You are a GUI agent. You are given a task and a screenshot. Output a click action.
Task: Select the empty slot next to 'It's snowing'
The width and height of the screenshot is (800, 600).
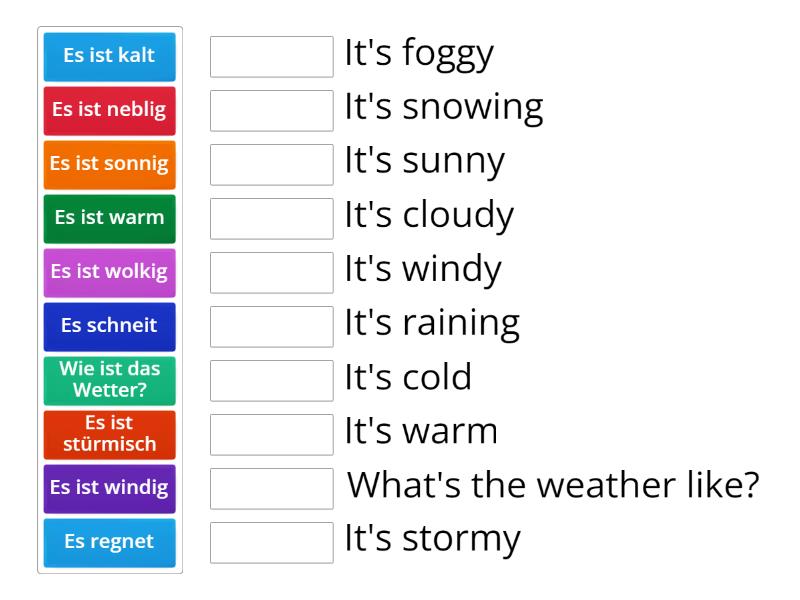272,111
